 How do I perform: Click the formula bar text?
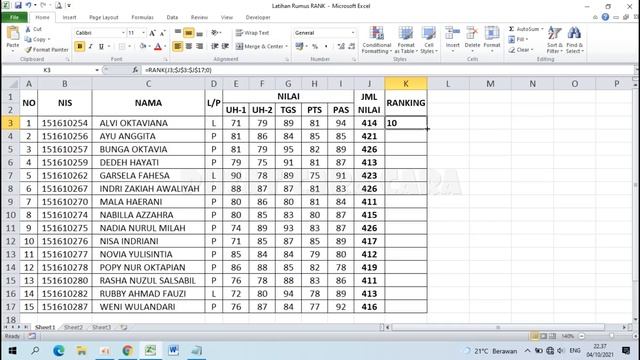(178, 70)
